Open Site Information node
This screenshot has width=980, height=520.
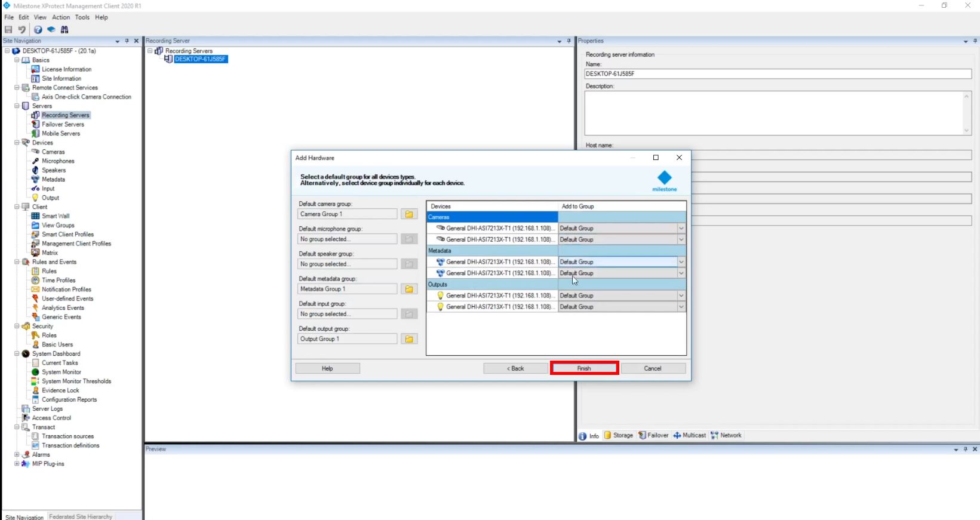62,78
